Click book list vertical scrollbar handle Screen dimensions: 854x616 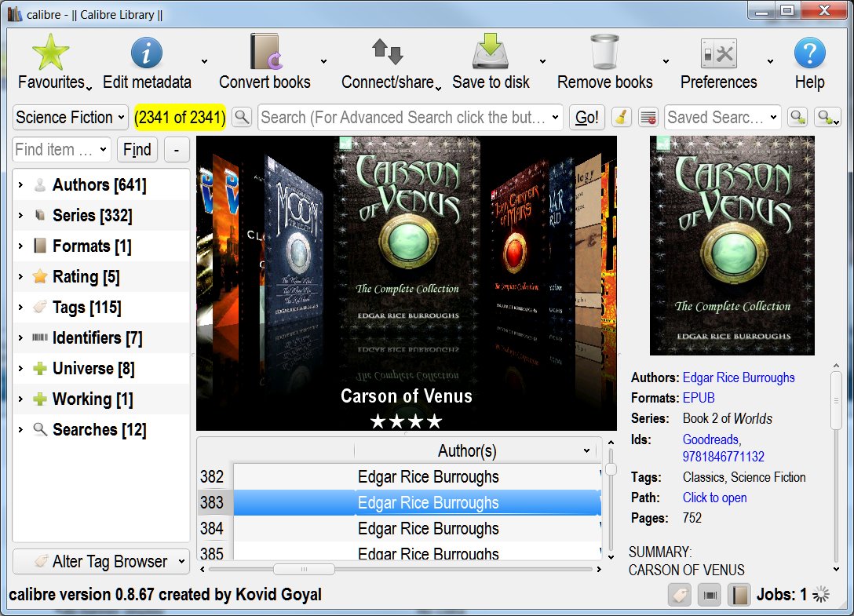tap(611, 469)
